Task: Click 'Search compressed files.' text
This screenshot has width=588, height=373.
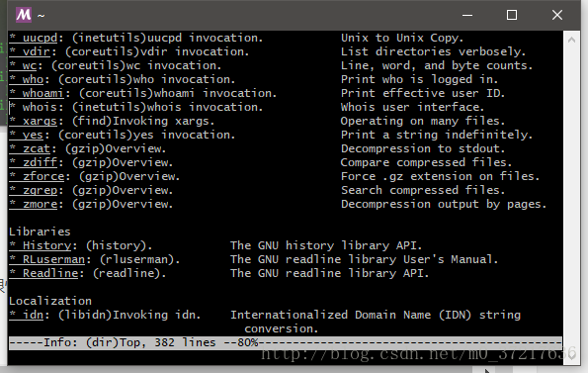Action: tap(423, 191)
